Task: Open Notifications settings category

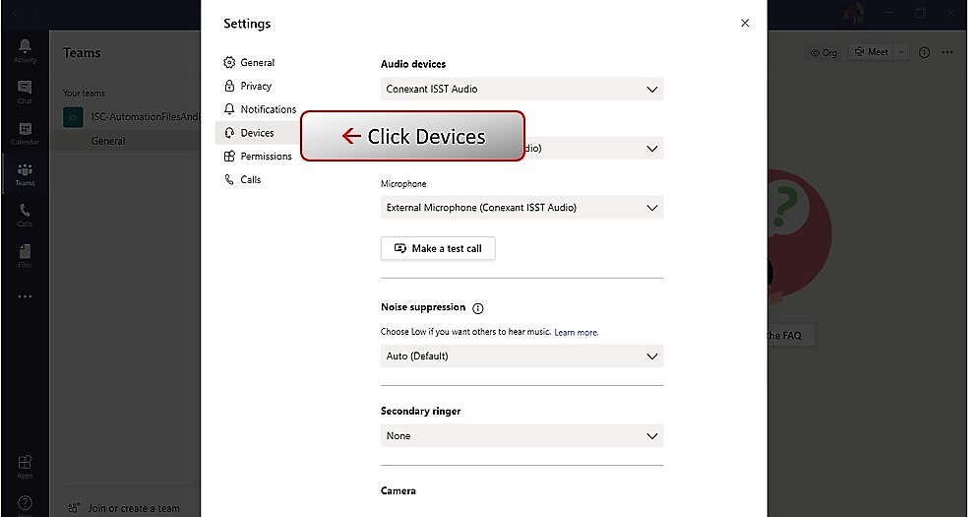Action: [260, 109]
